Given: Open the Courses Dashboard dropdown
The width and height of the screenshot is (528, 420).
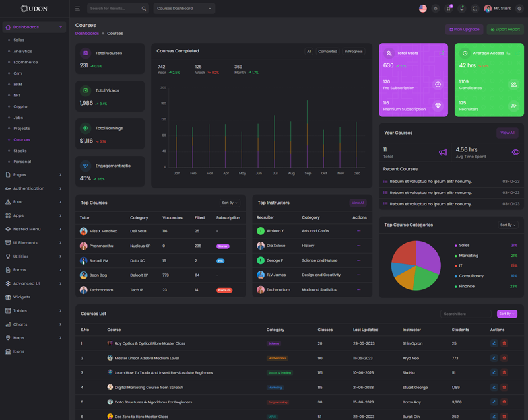Looking at the screenshot, I should (x=184, y=9).
